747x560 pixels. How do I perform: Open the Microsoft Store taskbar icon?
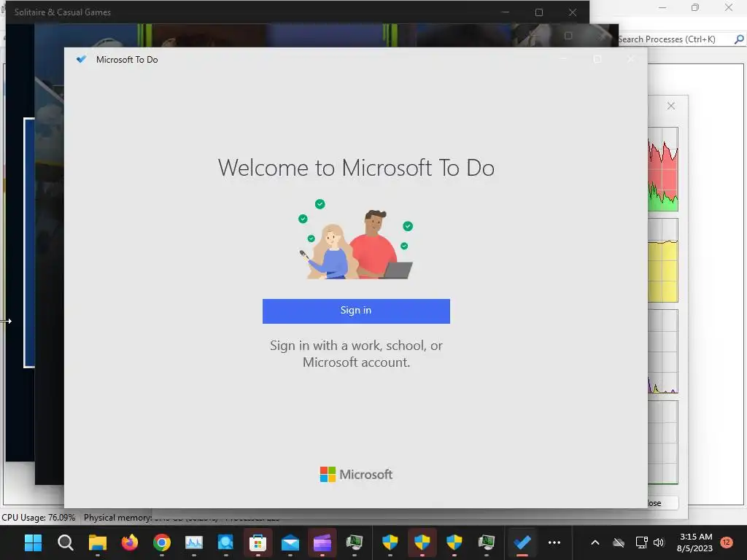(x=258, y=542)
